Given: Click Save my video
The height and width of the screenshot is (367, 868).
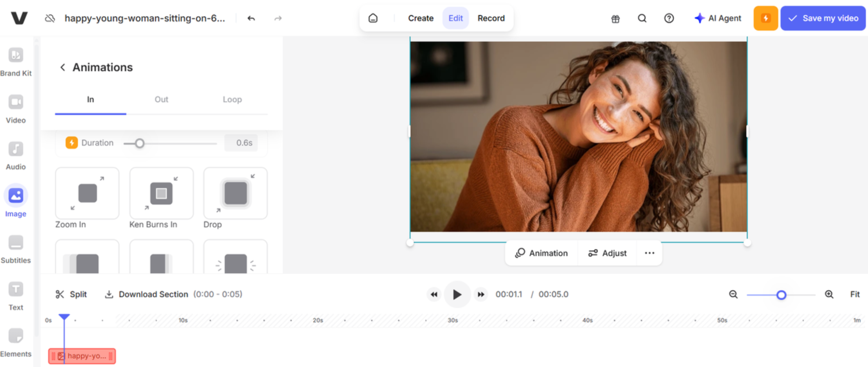Looking at the screenshot, I should tap(823, 18).
